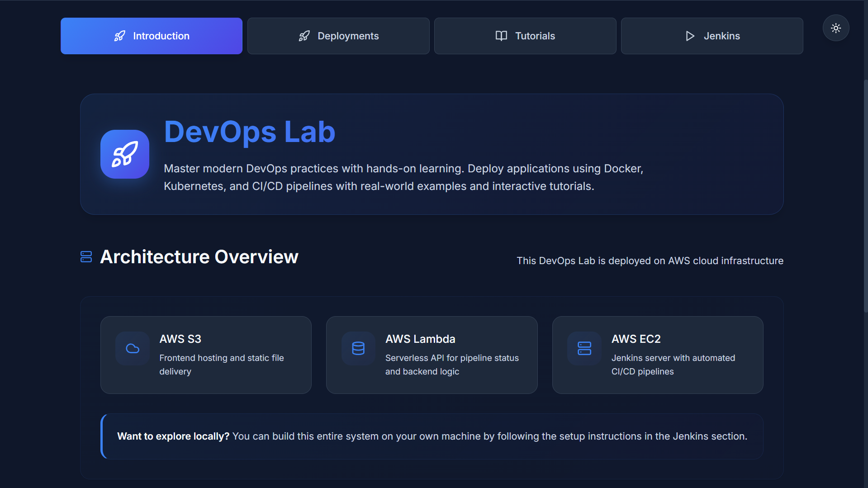The image size is (868, 488).
Task: Open the Tutorials tab
Action: [525, 36]
